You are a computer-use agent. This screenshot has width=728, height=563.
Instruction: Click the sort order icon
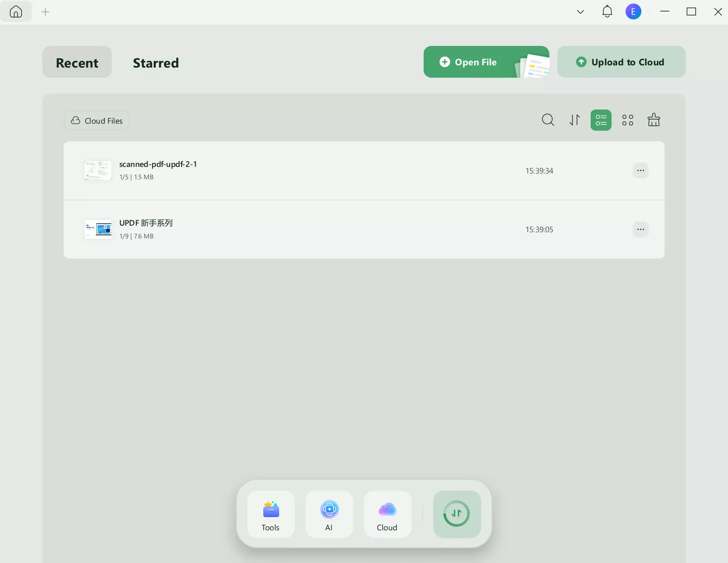574,120
